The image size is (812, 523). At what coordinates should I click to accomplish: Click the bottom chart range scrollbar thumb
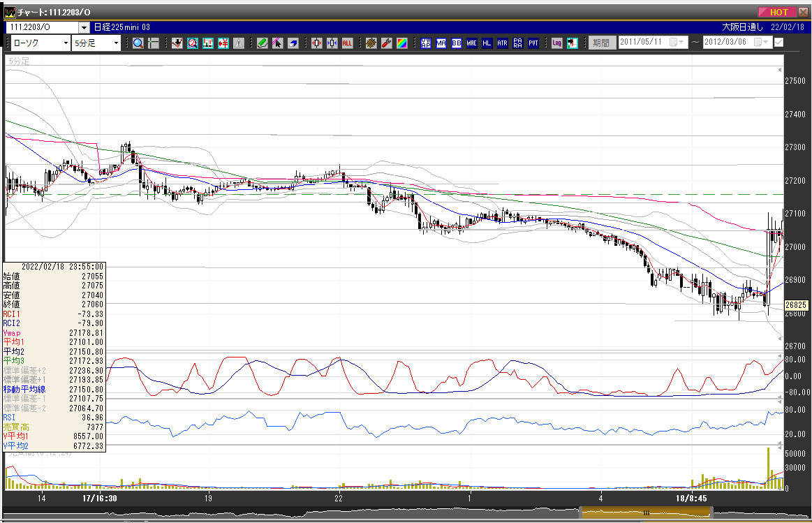(x=647, y=514)
